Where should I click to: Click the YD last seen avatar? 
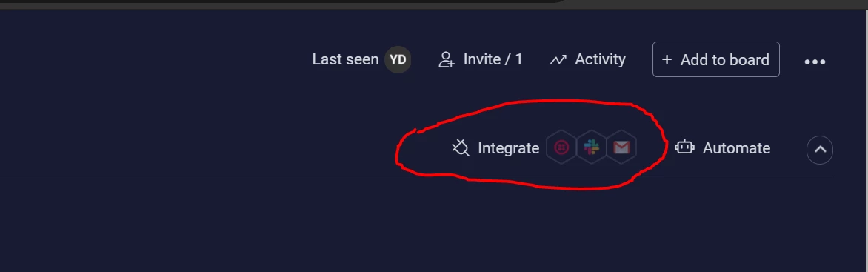pos(398,59)
